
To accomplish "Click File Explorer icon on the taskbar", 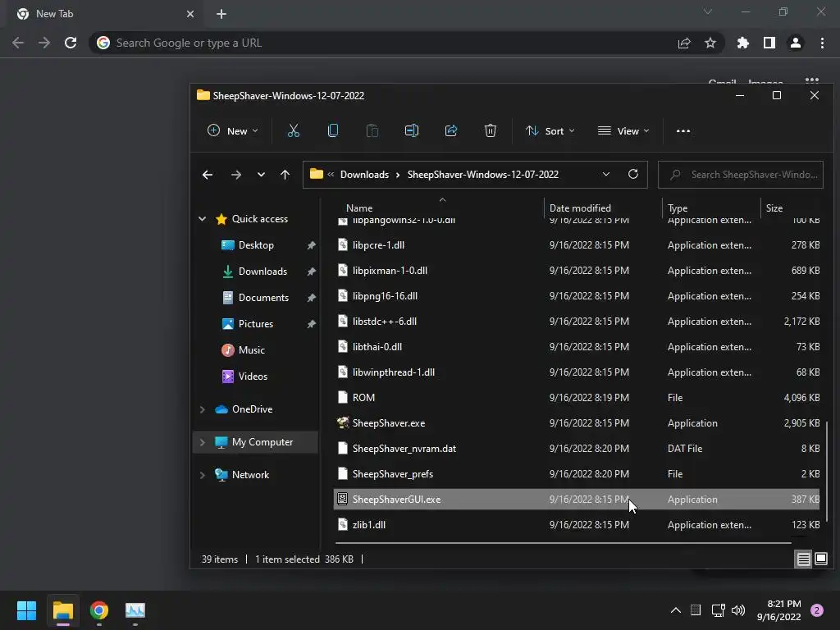I will pos(63,610).
